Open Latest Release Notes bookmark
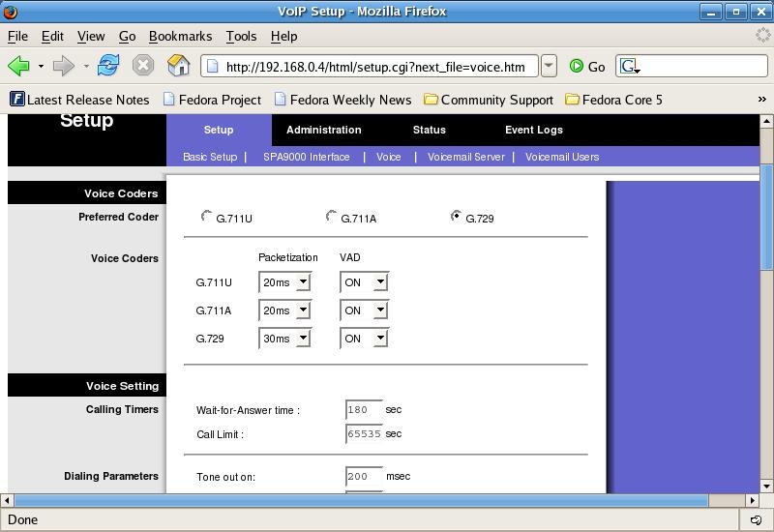 pos(79,100)
